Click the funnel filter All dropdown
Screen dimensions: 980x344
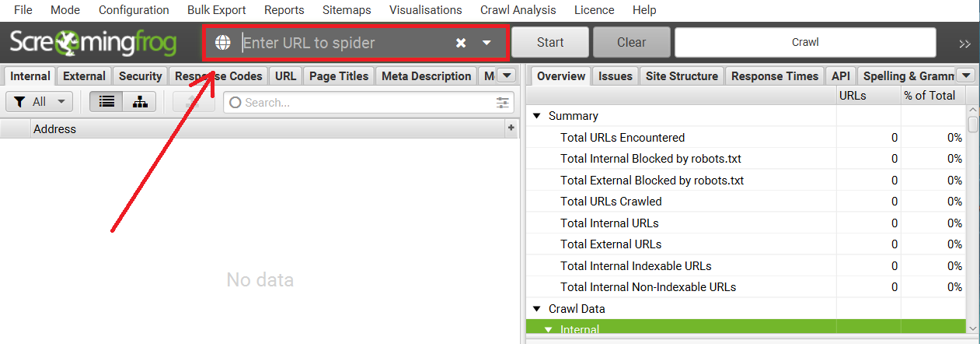tap(39, 102)
